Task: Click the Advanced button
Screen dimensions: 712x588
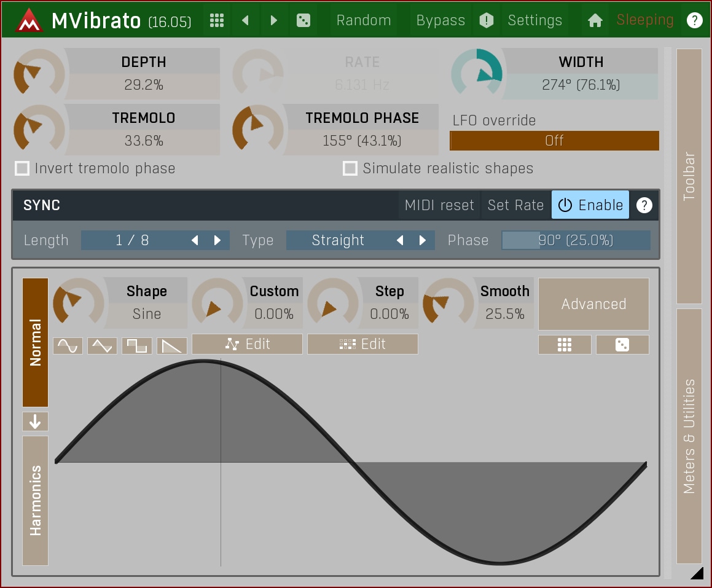Action: point(593,304)
